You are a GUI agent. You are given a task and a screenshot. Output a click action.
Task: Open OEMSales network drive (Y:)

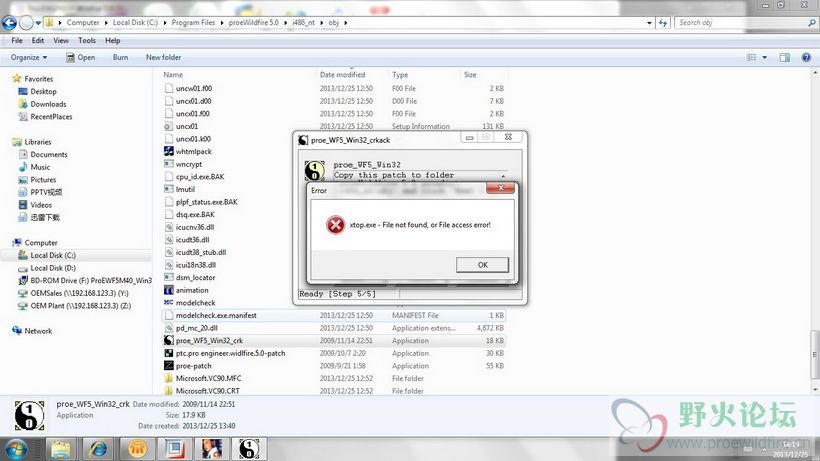[74, 293]
